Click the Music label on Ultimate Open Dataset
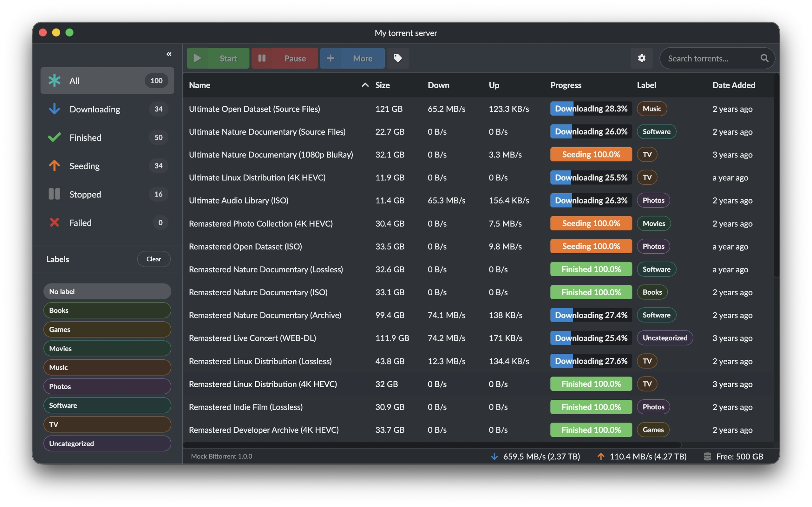Viewport: 812px width, 507px height. pos(652,109)
